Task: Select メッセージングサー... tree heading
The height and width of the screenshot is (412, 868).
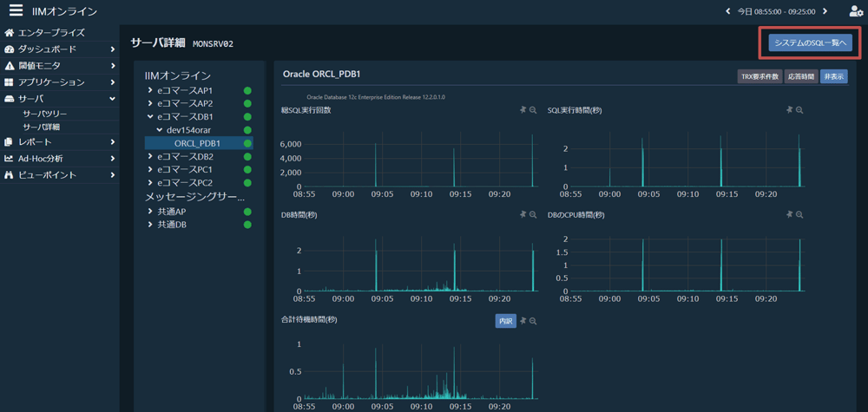Action: click(x=194, y=197)
